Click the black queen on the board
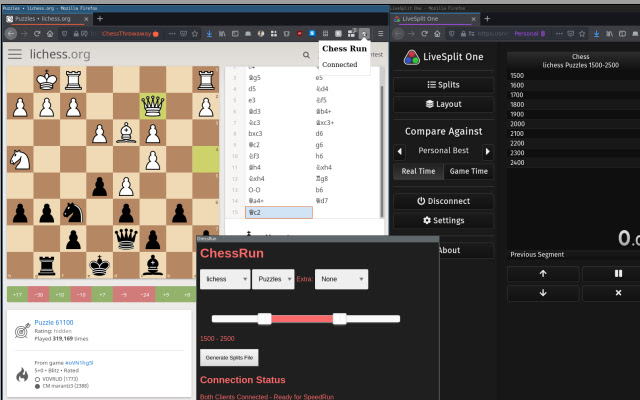The width and height of the screenshot is (640, 400). 126,238
